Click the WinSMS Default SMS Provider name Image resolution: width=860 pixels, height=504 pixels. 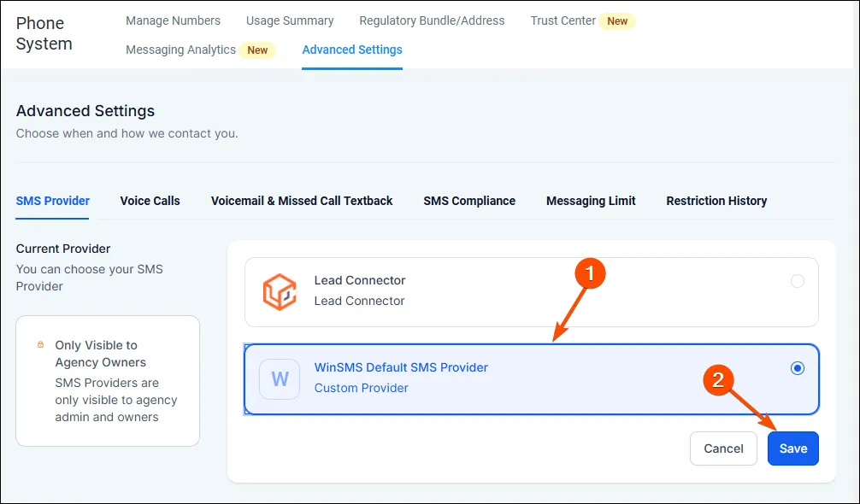pyautogui.click(x=401, y=367)
